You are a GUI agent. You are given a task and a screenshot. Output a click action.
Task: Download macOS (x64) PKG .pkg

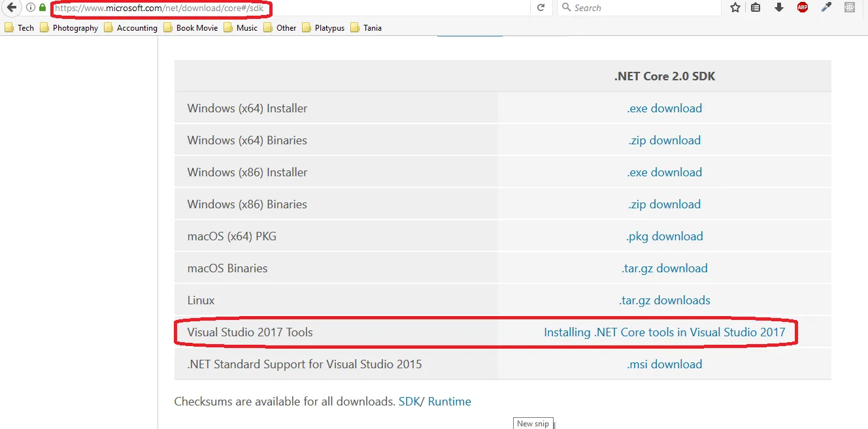pos(664,236)
